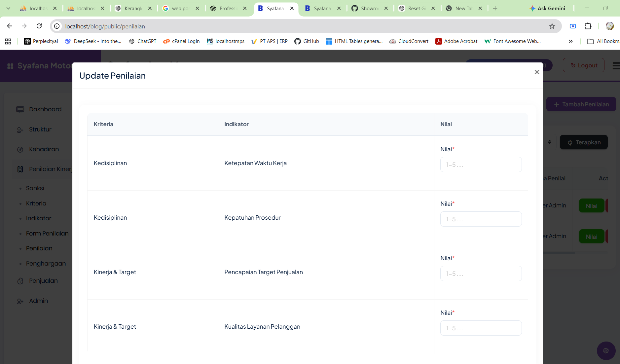Open the tab search dropdown arrow
620x364 pixels.
pyautogui.click(x=8, y=8)
